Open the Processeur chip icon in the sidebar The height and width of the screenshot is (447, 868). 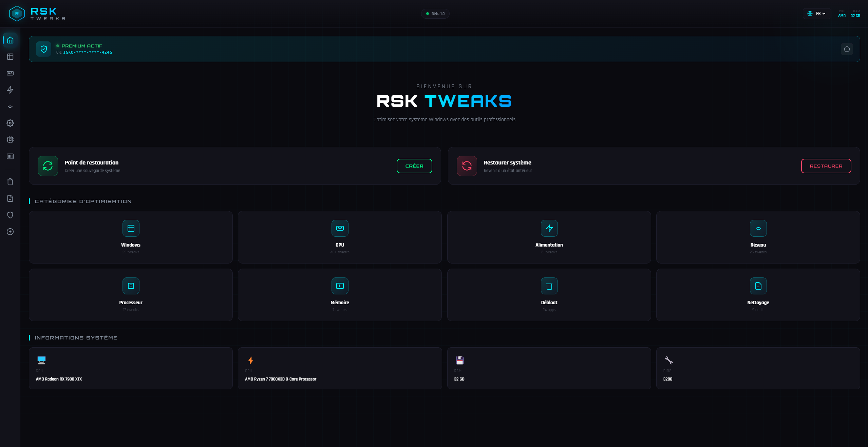tap(10, 140)
